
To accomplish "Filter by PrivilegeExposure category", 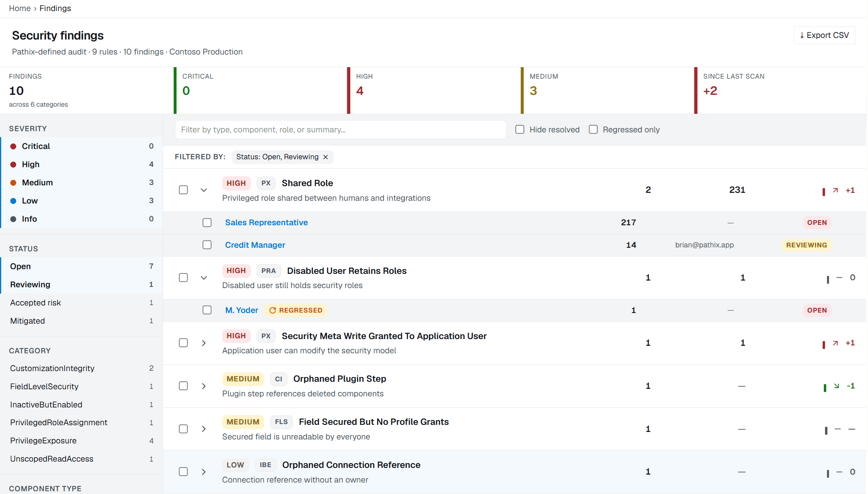I will click(82, 441).
